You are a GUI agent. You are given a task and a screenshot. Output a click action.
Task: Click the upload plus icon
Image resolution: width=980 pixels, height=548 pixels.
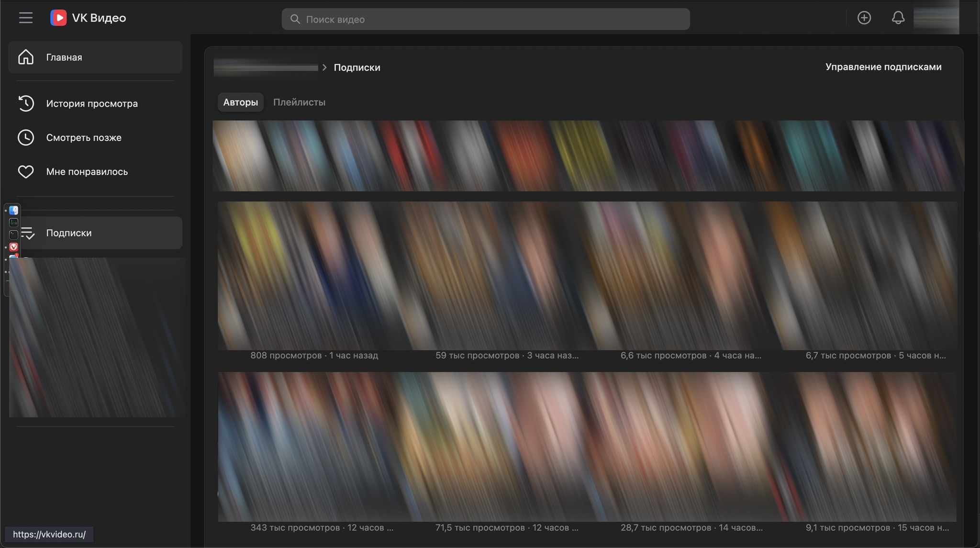click(864, 18)
